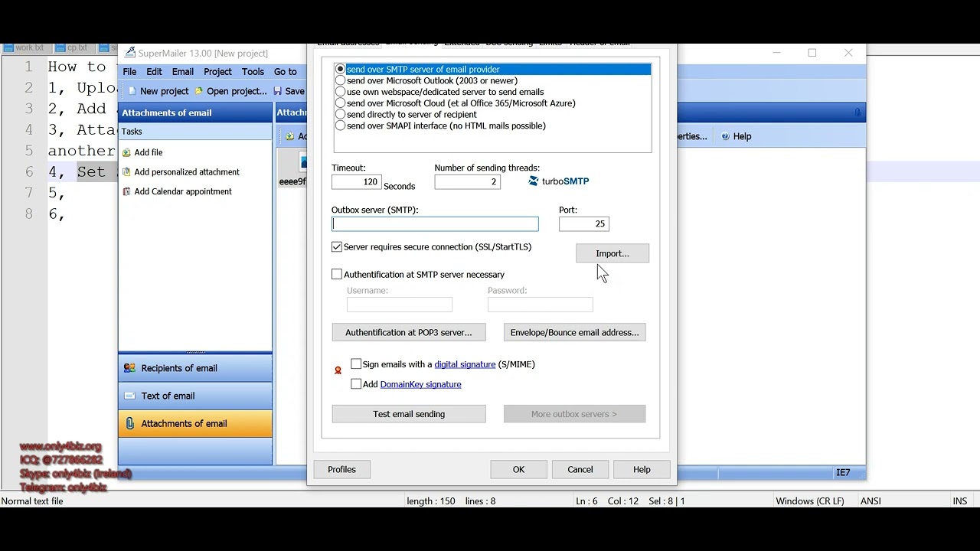Click the Open project folder icon

(199, 91)
